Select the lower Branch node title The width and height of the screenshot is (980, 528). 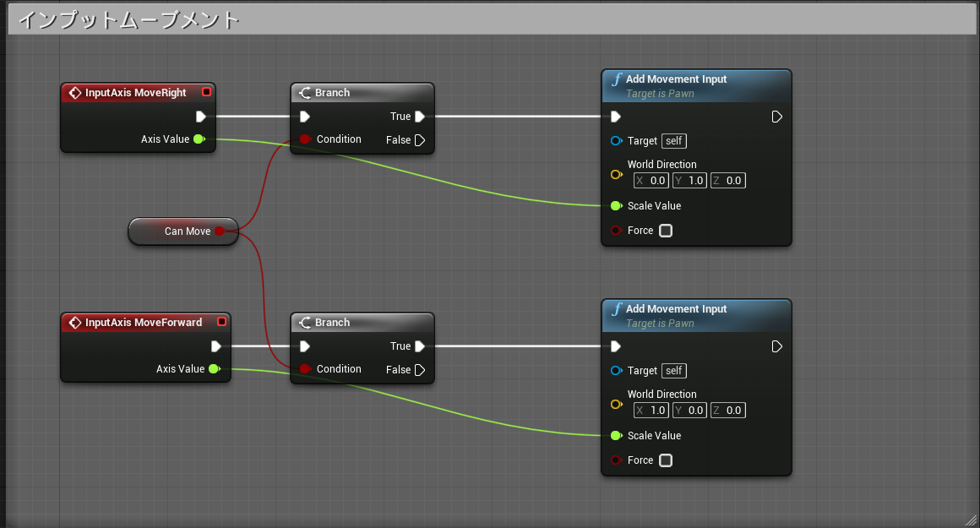(333, 323)
